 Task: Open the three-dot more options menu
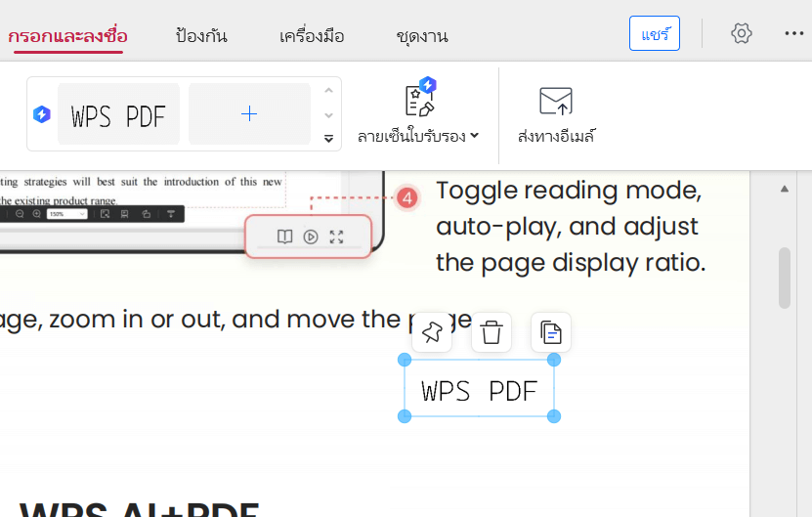793,33
